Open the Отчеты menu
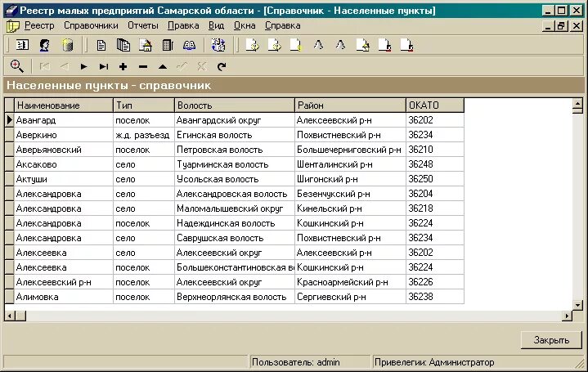The image size is (588, 372). click(x=143, y=25)
